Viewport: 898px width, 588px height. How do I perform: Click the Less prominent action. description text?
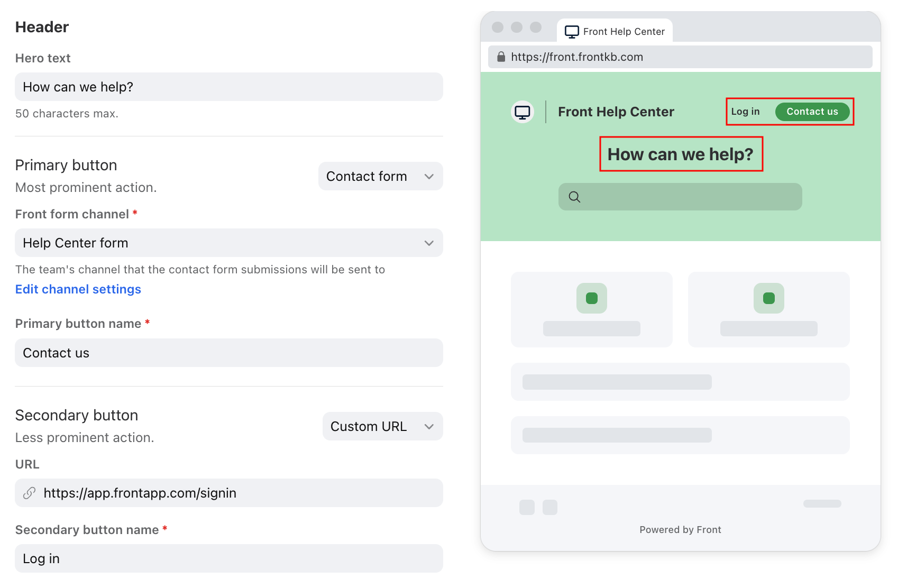85,438
